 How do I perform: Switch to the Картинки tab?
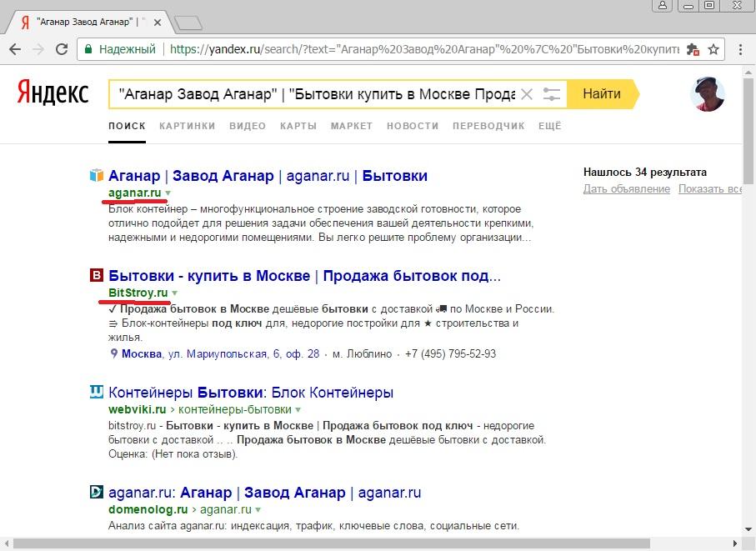[187, 126]
